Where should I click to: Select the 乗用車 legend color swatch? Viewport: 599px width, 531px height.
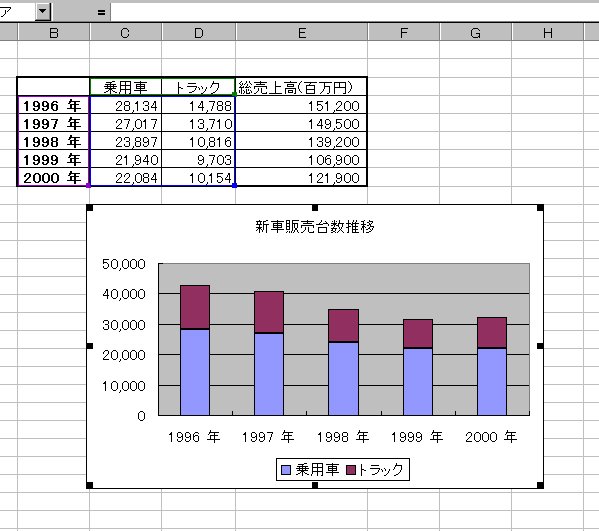(x=286, y=470)
